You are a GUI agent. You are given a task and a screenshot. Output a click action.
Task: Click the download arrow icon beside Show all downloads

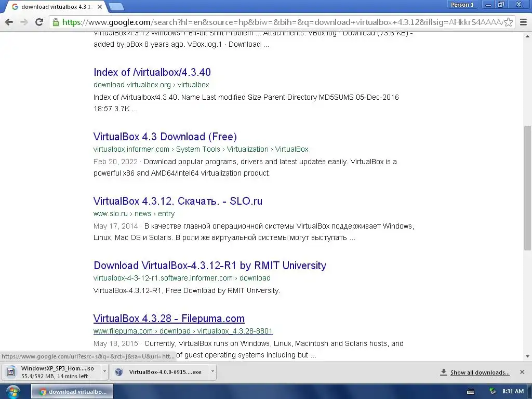pos(444,372)
